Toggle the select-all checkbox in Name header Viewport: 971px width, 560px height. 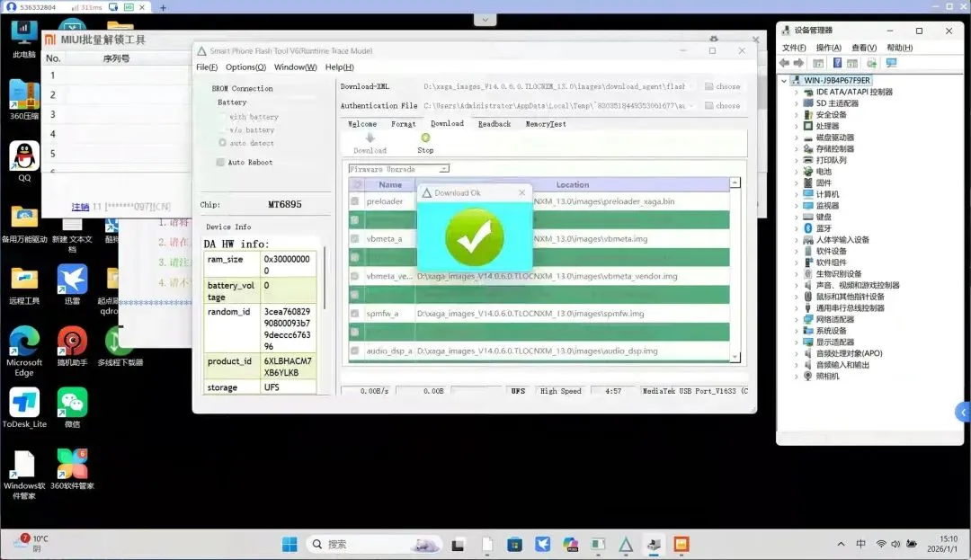click(x=357, y=184)
